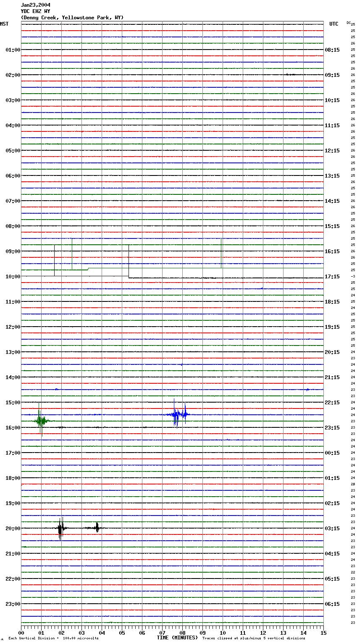Select the 06:00 MST time label
Screen dimensions: 357x644
(13, 176)
